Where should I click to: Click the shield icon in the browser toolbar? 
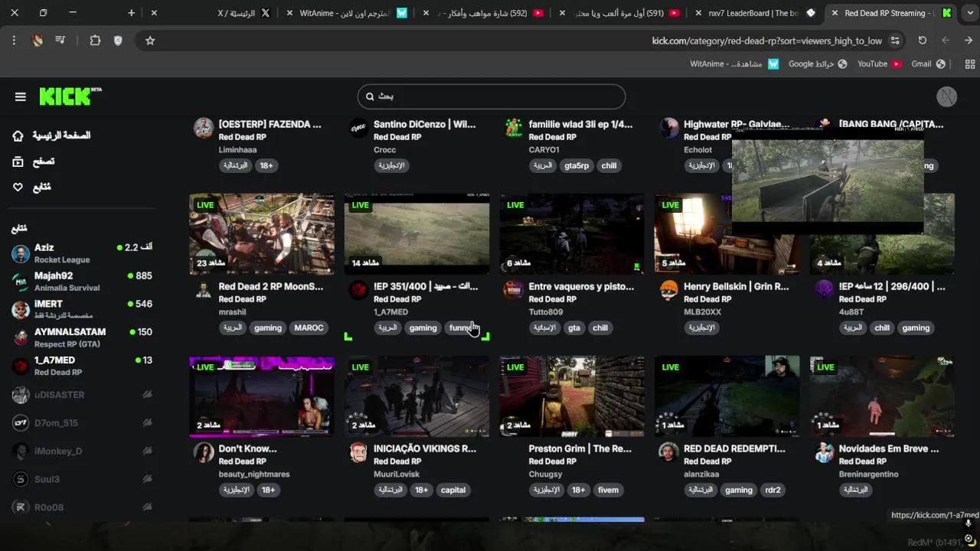tap(118, 41)
